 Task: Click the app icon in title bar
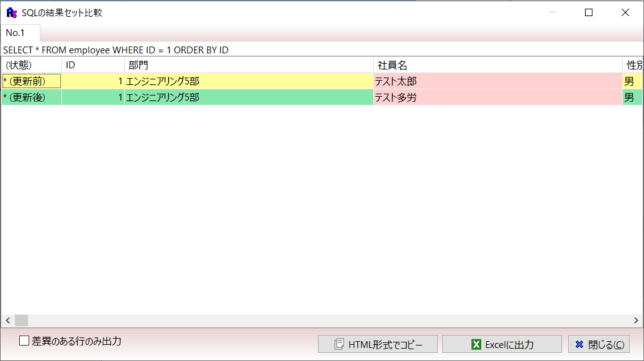[x=11, y=12]
